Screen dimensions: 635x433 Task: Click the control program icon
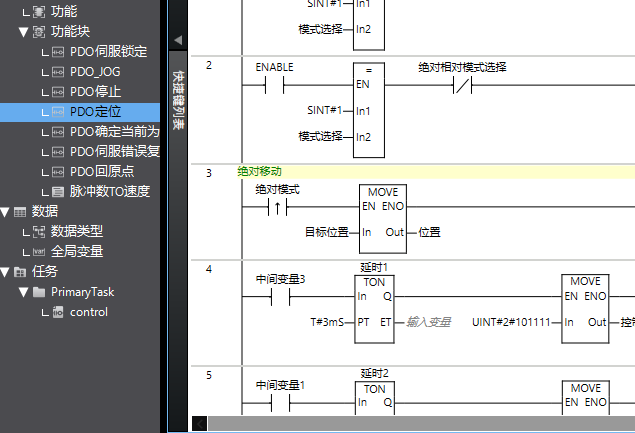pyautogui.click(x=57, y=312)
